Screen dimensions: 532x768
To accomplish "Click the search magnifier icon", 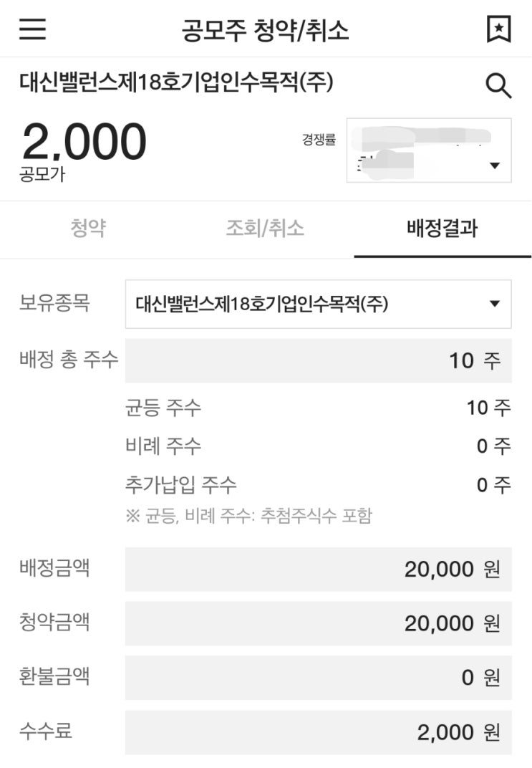I will 498,87.
